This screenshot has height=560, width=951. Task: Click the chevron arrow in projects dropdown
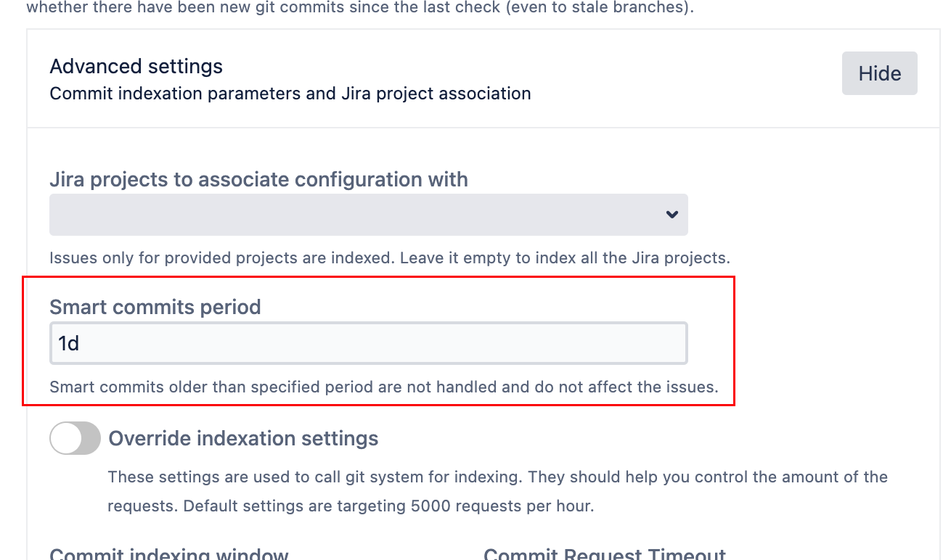(672, 214)
